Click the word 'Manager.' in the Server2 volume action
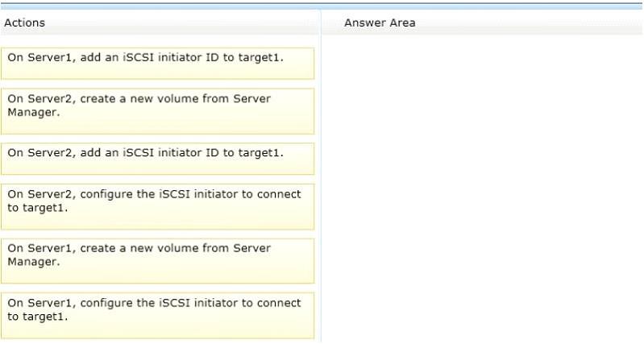The height and width of the screenshot is (344, 644). point(34,113)
